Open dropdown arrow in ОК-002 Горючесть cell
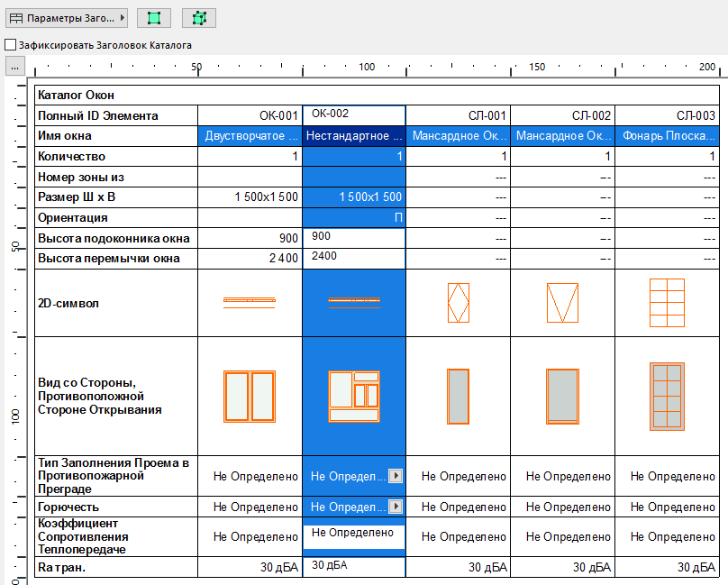The image size is (728, 585). tap(395, 507)
